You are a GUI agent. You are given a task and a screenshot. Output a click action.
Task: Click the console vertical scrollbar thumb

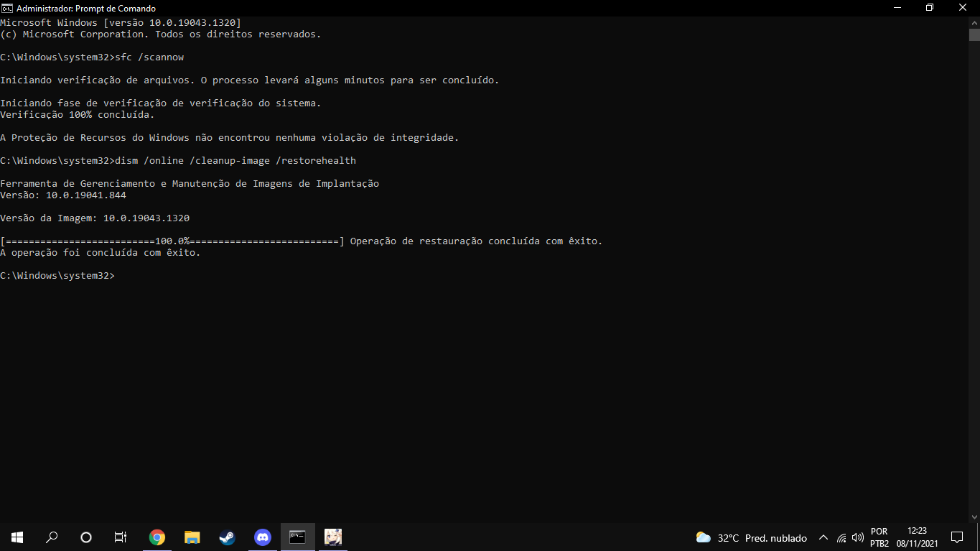click(974, 34)
